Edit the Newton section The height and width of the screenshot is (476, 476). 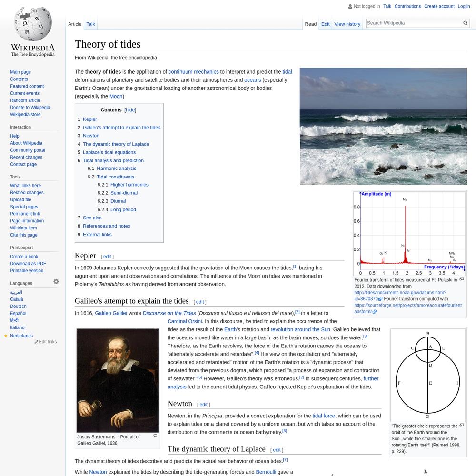[203, 405]
